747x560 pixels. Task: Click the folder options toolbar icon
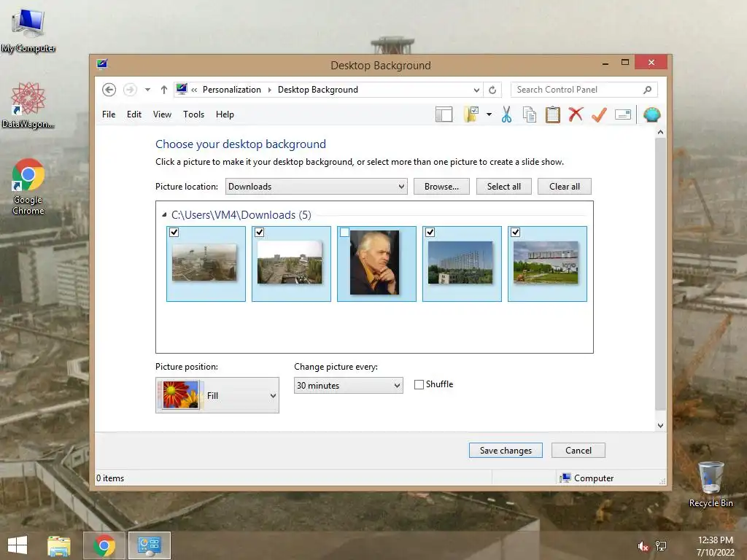(x=471, y=114)
